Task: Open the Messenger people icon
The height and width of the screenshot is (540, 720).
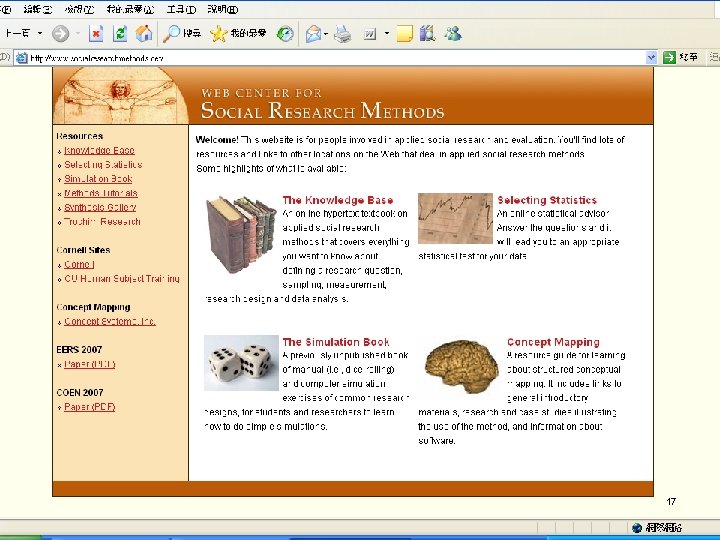Action: 453,34
